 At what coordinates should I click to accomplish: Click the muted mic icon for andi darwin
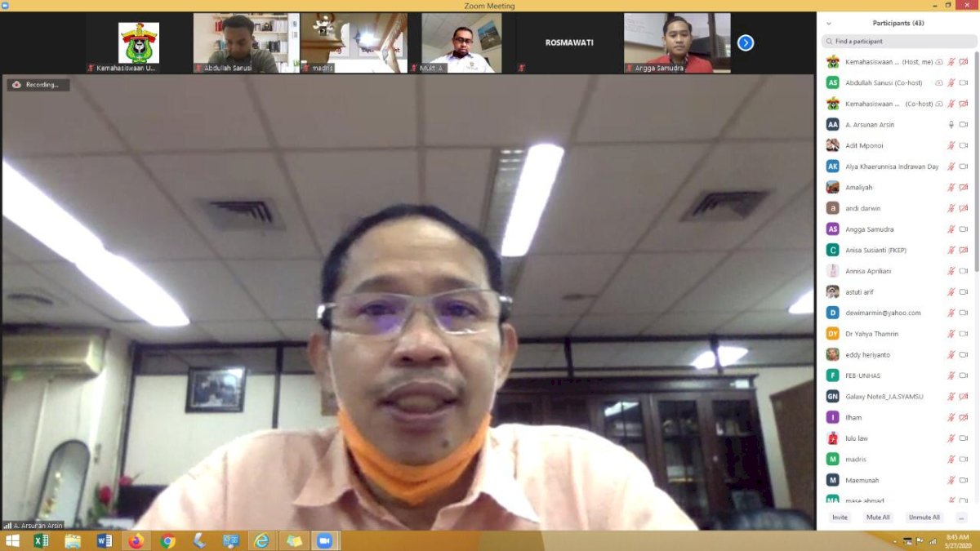(x=951, y=208)
